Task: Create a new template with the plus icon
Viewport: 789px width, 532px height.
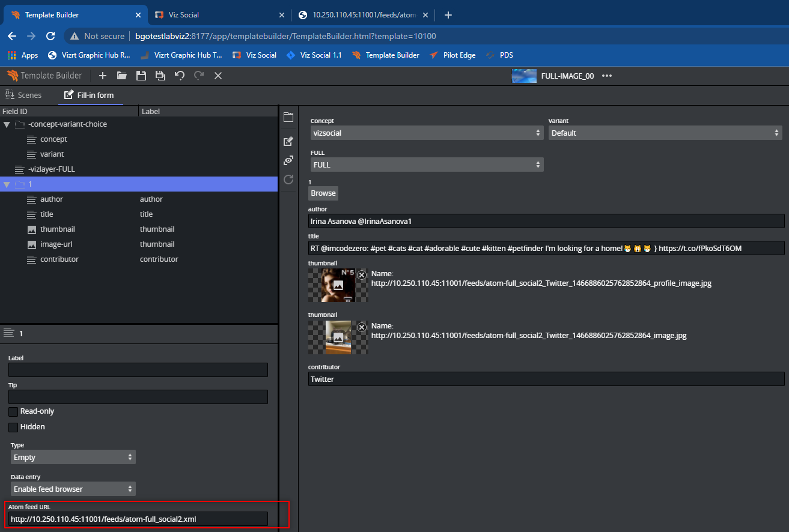Action: (103, 76)
